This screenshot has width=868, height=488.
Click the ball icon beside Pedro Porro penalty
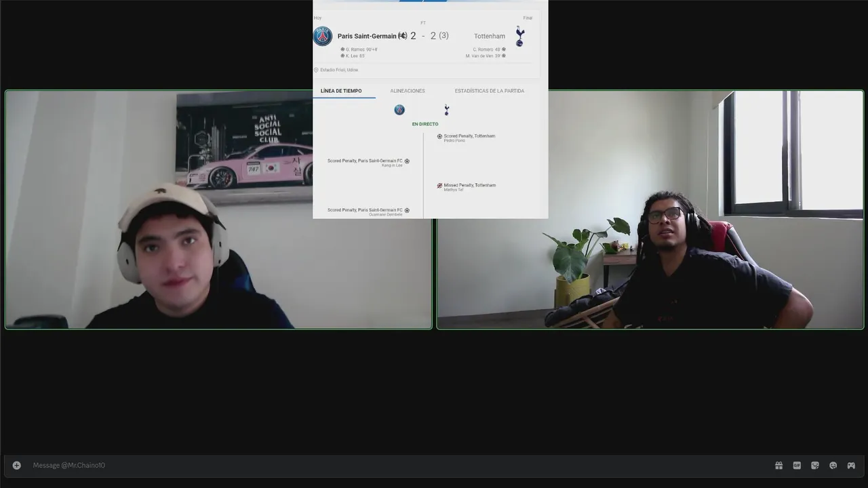(x=439, y=136)
